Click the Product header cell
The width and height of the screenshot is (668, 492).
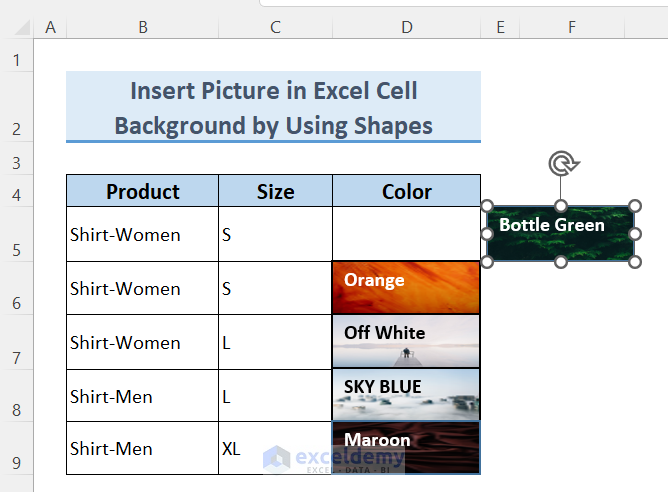coord(143,191)
